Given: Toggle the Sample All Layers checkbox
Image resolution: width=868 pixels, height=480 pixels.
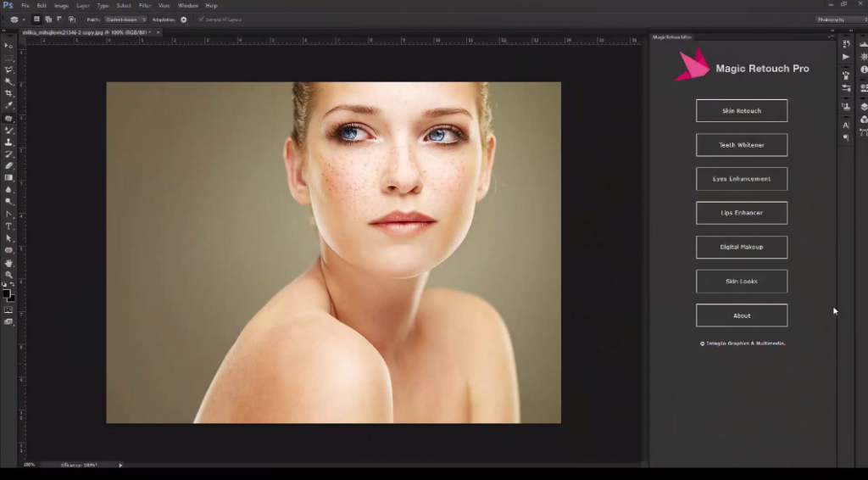Looking at the screenshot, I should (x=201, y=20).
